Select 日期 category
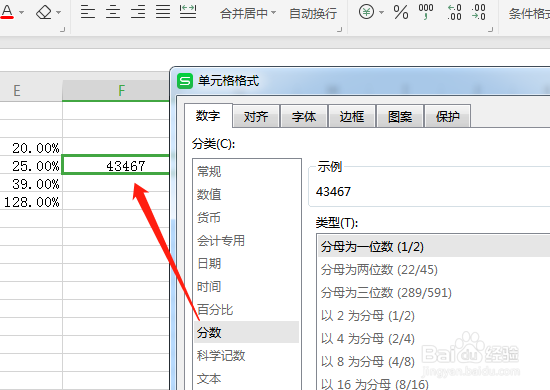This screenshot has width=550, height=390. tap(246, 263)
